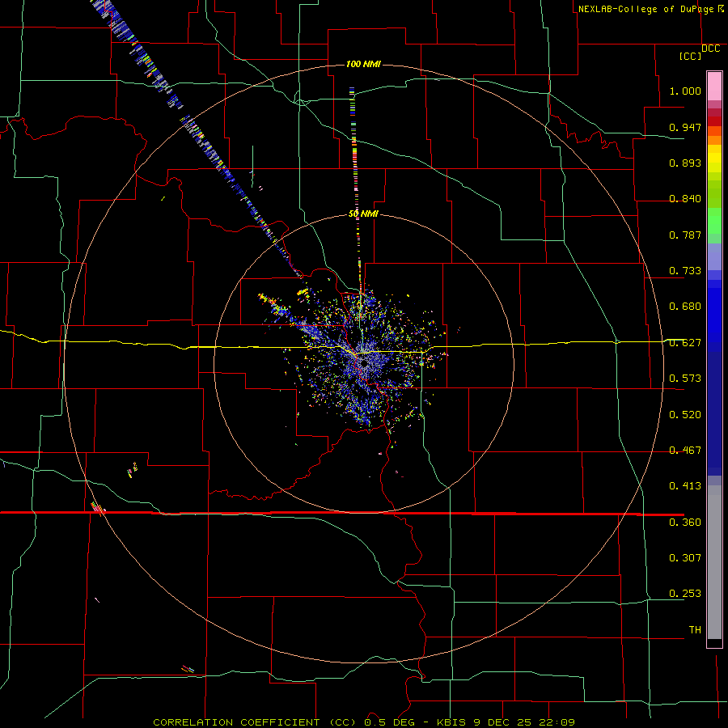Select the 0.573 scale value
Image resolution: width=728 pixels, height=728 pixels.
pos(685,379)
